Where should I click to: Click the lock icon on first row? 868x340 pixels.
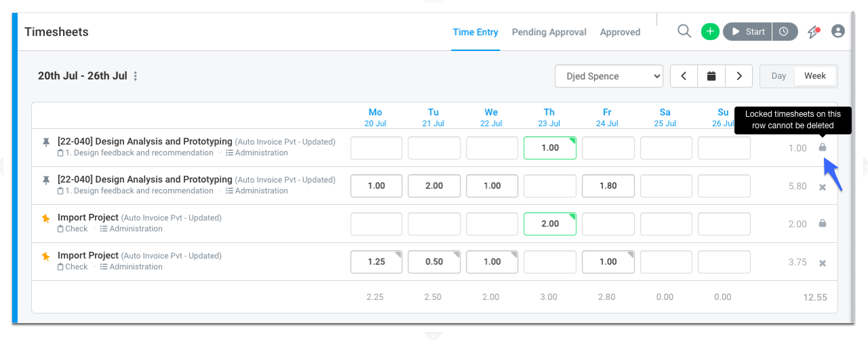pyautogui.click(x=823, y=147)
